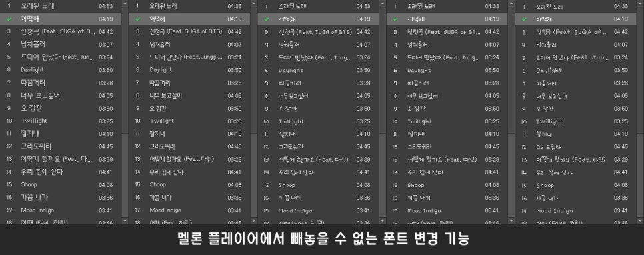Click 04:45 duration of track 12 in fifth panel
The image size is (644, 255).
[x=621, y=146]
